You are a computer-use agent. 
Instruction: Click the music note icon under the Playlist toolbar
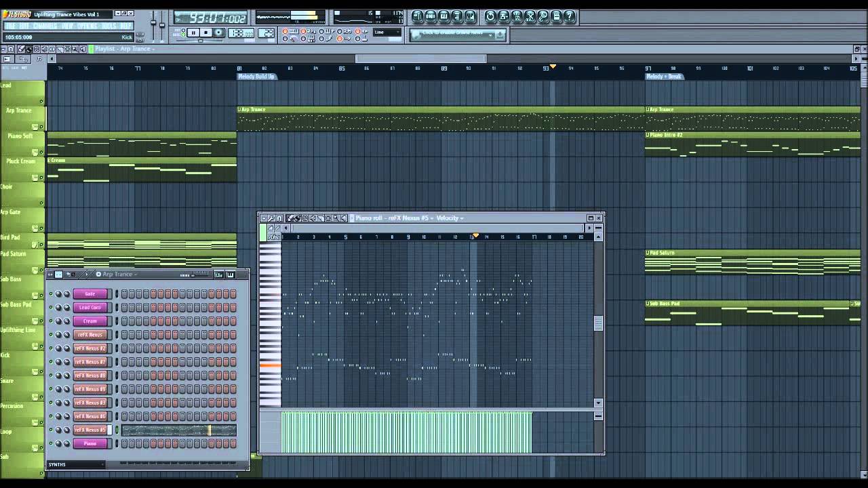39,59
